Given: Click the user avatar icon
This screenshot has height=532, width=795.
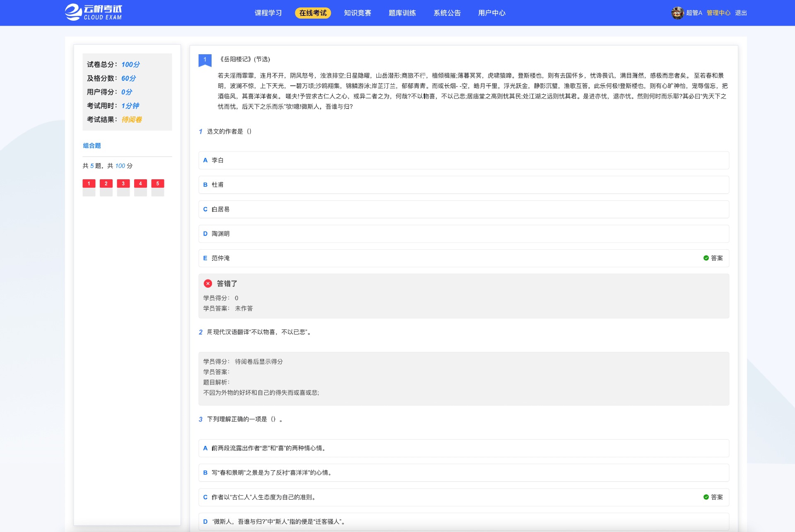Looking at the screenshot, I should (x=677, y=13).
